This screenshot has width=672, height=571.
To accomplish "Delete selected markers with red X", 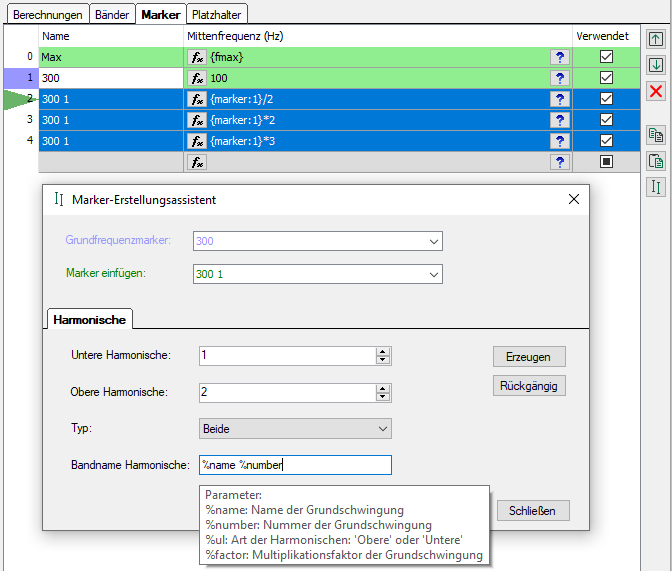I will pos(656,91).
